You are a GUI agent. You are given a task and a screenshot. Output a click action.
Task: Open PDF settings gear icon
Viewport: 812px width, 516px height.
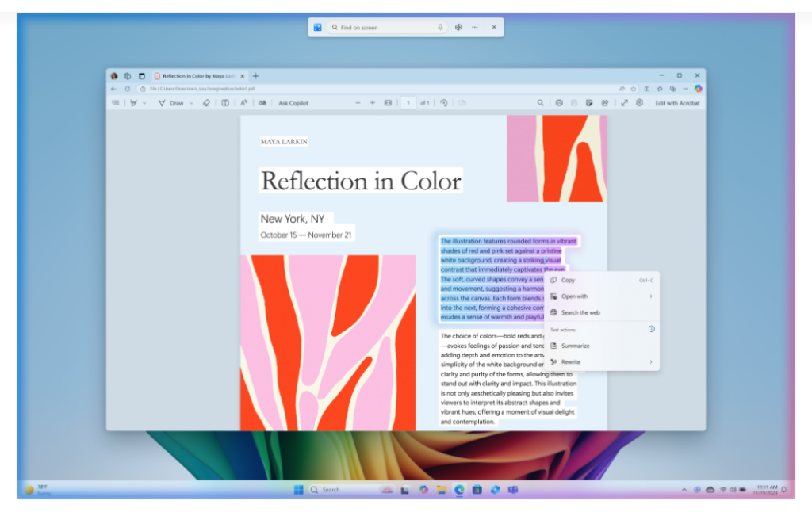[x=639, y=103]
